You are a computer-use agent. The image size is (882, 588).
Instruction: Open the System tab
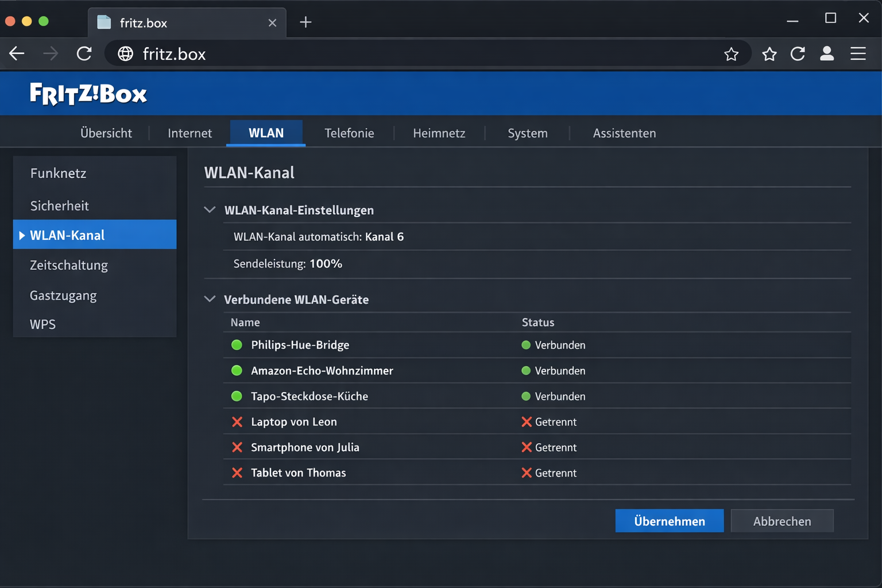pyautogui.click(x=528, y=133)
